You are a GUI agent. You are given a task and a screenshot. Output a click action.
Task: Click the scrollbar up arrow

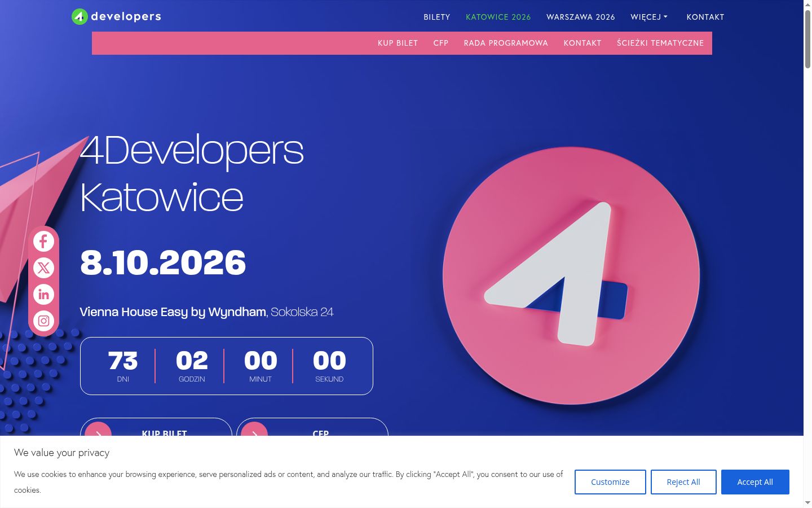click(807, 4)
